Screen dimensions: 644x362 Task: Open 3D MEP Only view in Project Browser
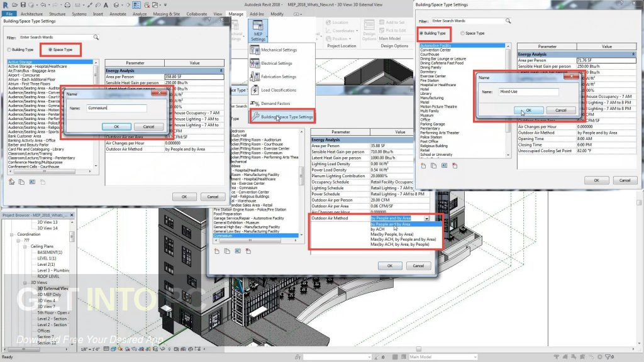pos(49,295)
